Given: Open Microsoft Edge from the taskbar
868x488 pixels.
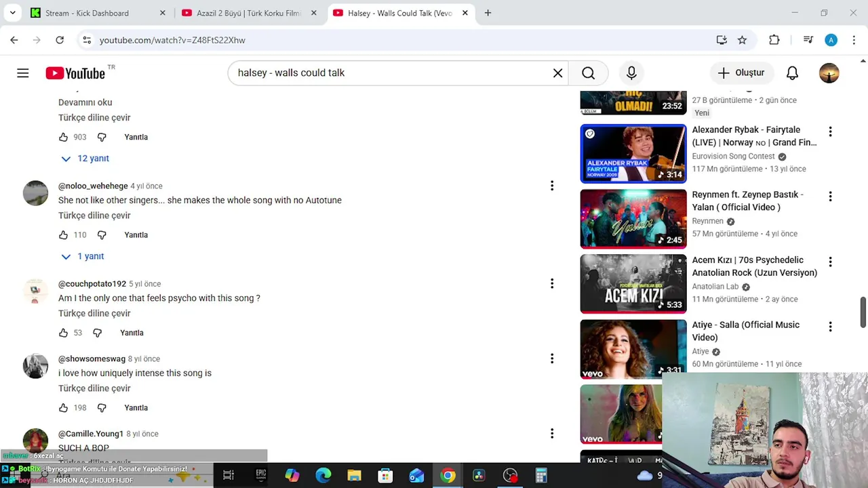Looking at the screenshot, I should 323,476.
